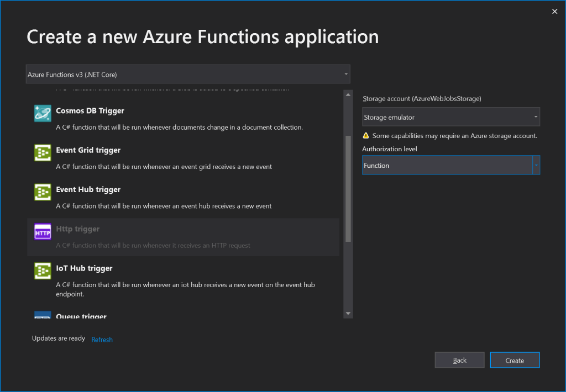Click the yellow storage warning icon
566x392 pixels.
pos(366,135)
